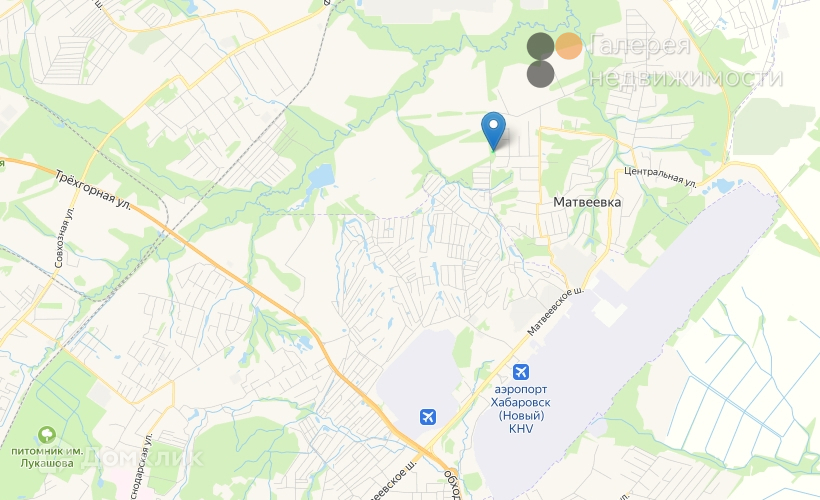Click the Центральная ул. street label
820x500 pixels.
tap(660, 177)
